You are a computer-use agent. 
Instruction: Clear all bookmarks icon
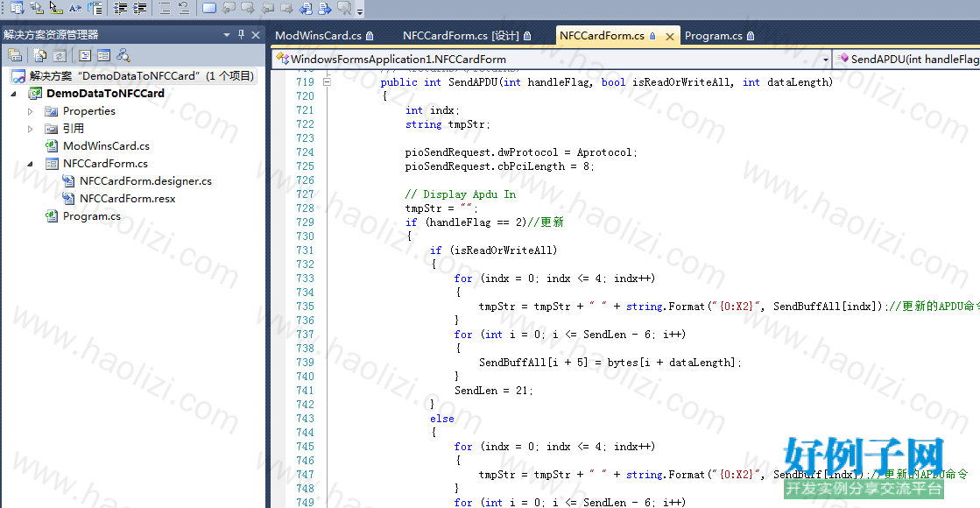344,8
